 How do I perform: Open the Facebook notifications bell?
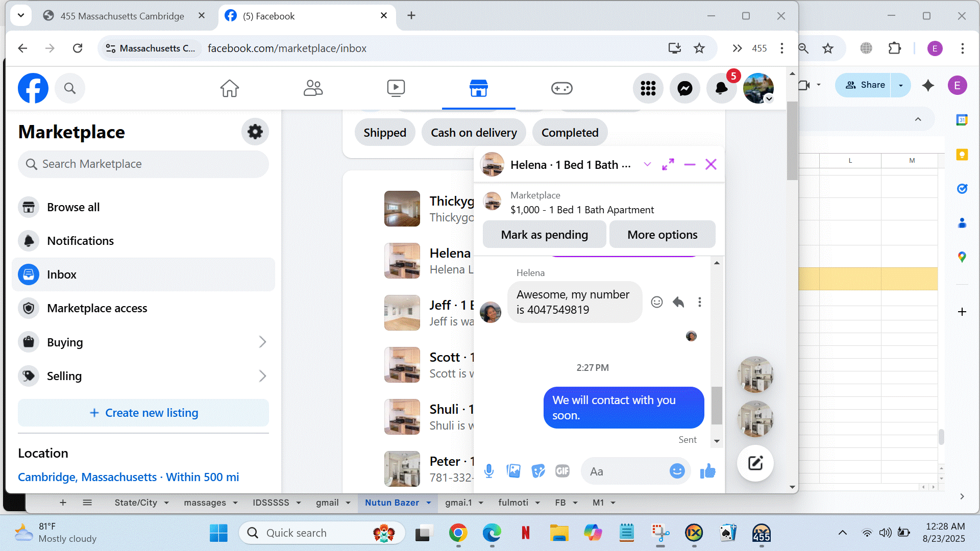pyautogui.click(x=721, y=88)
